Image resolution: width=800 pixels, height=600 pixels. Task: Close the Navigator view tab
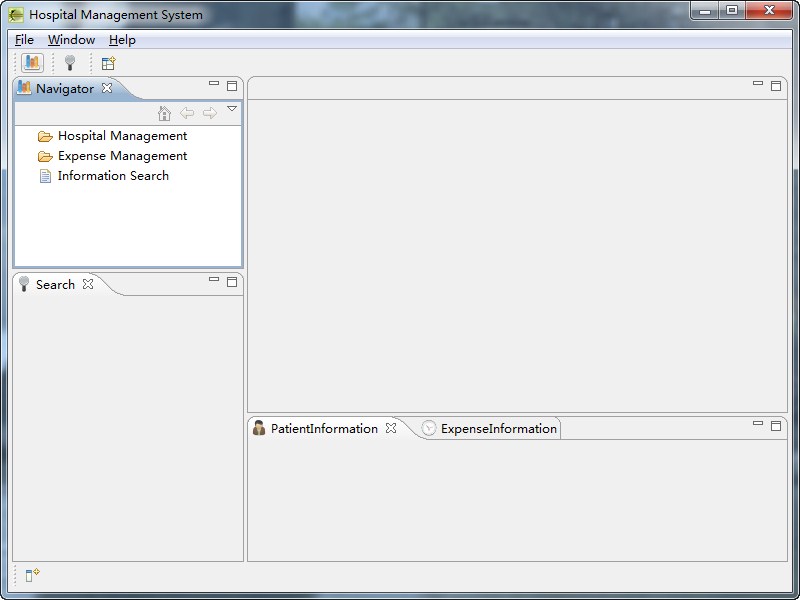tap(107, 88)
